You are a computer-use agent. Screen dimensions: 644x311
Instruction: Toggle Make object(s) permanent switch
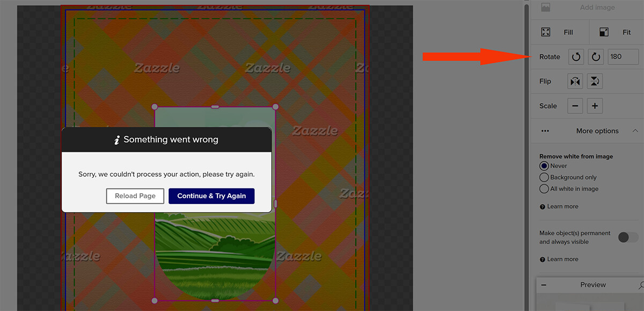[628, 237]
